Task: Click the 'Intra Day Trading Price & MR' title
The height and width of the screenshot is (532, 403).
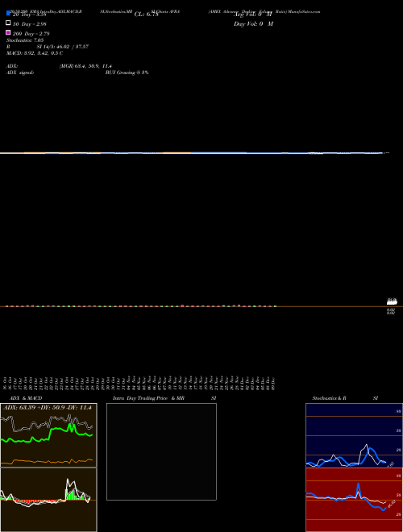Action: click(148, 398)
